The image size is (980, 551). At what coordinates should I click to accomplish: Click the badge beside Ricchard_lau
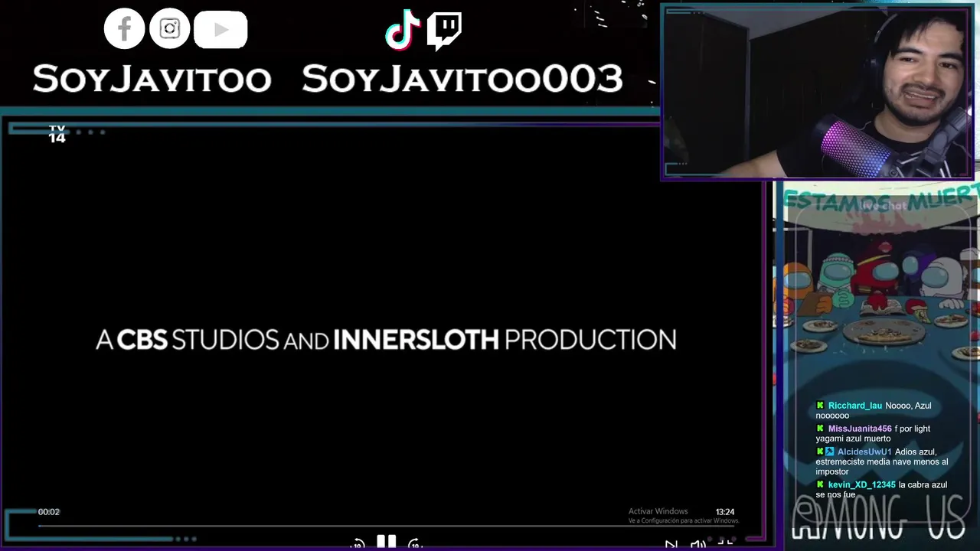tap(820, 406)
